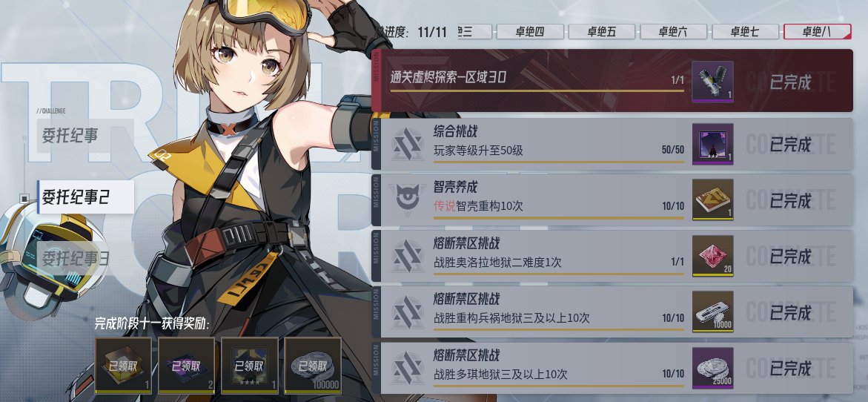
Task: Tap the red crystal reward with count 20
Action: [x=712, y=256]
